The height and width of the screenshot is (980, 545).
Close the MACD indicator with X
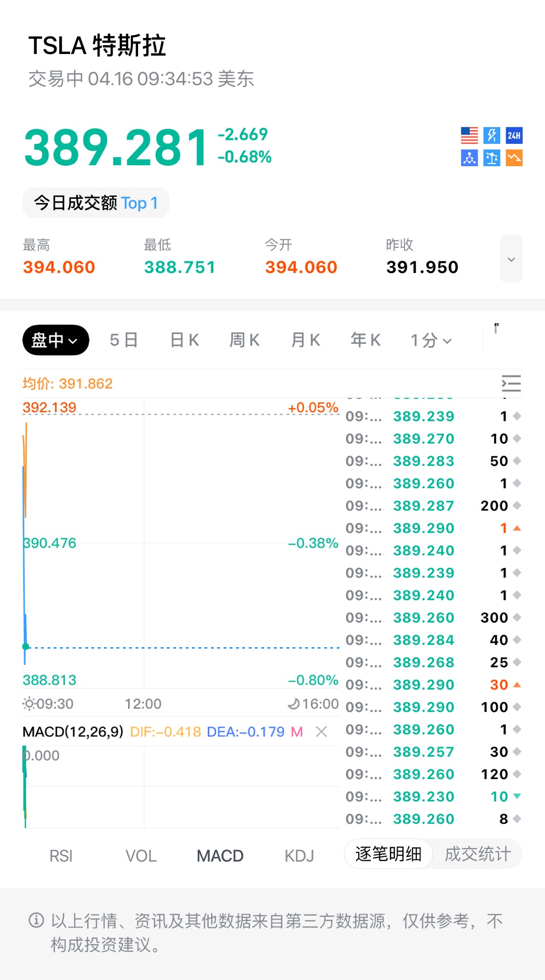coord(321,732)
